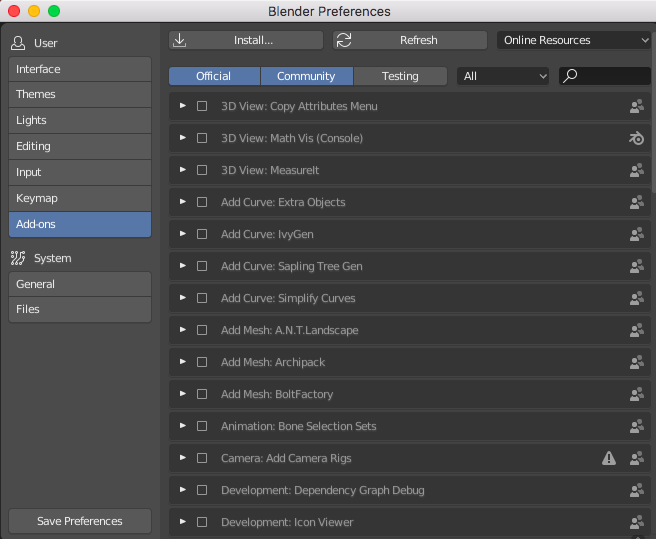Select the Add-ons section
656x539 pixels.
pyautogui.click(x=80, y=224)
